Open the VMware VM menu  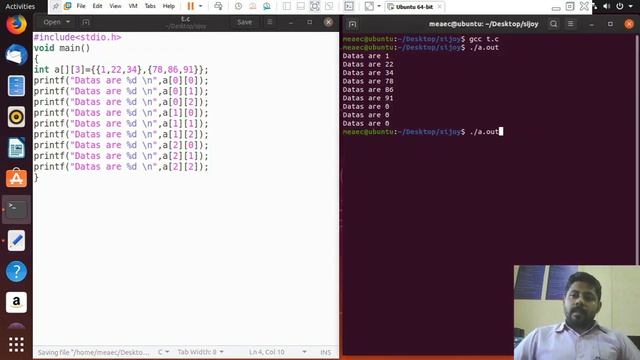(133, 6)
